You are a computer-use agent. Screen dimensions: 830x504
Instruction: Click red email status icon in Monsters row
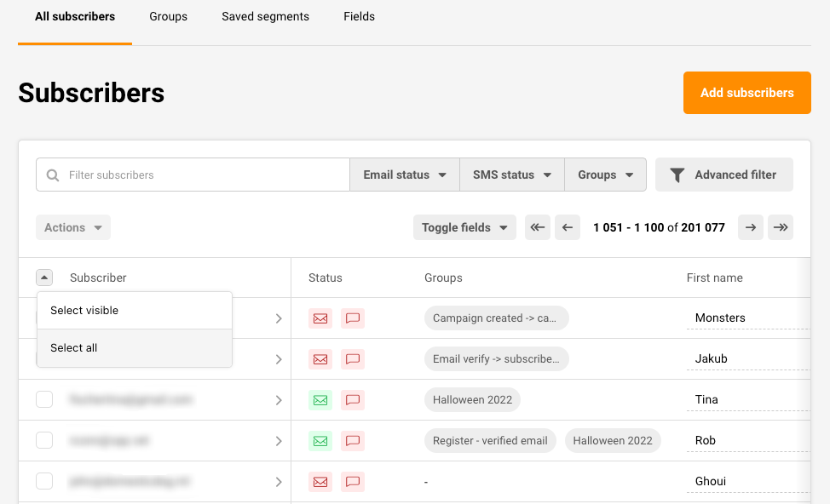click(x=320, y=318)
